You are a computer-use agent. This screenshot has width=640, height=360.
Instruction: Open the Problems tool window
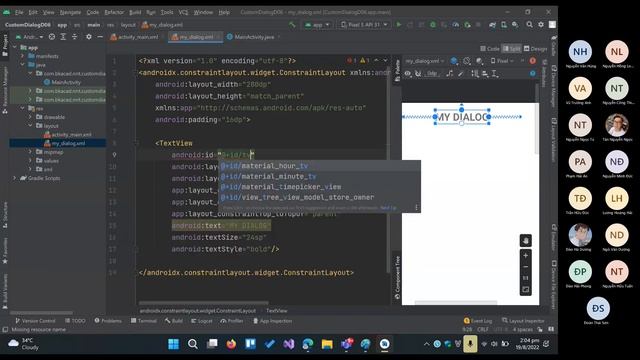pyautogui.click(x=108, y=321)
